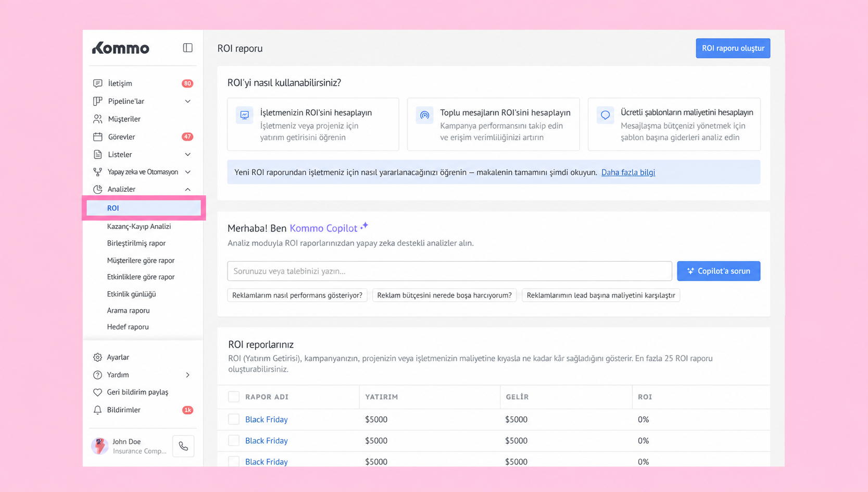The width and height of the screenshot is (868, 492).
Task: Open Kazanç-Kayıp Analizi report
Action: pos(139,226)
